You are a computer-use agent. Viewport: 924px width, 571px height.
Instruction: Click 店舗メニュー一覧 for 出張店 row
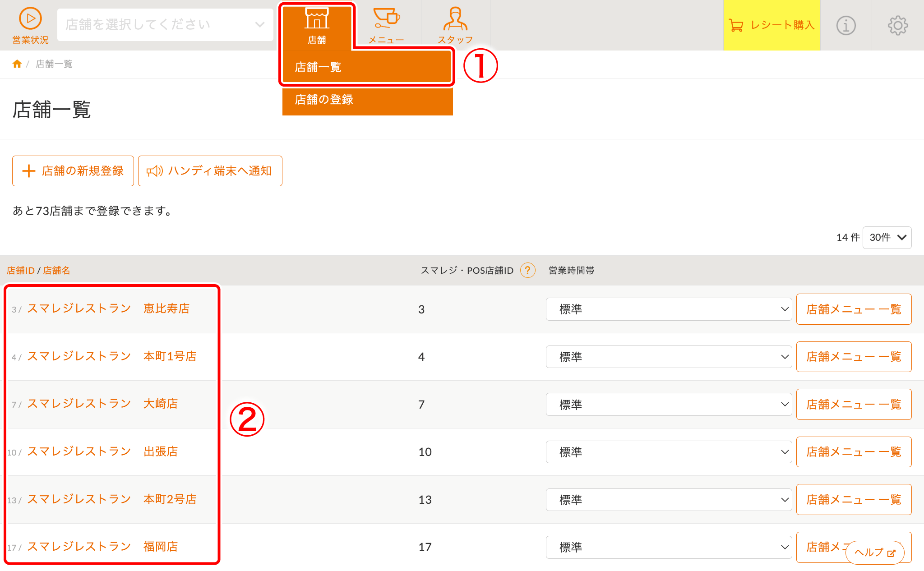pyautogui.click(x=853, y=452)
